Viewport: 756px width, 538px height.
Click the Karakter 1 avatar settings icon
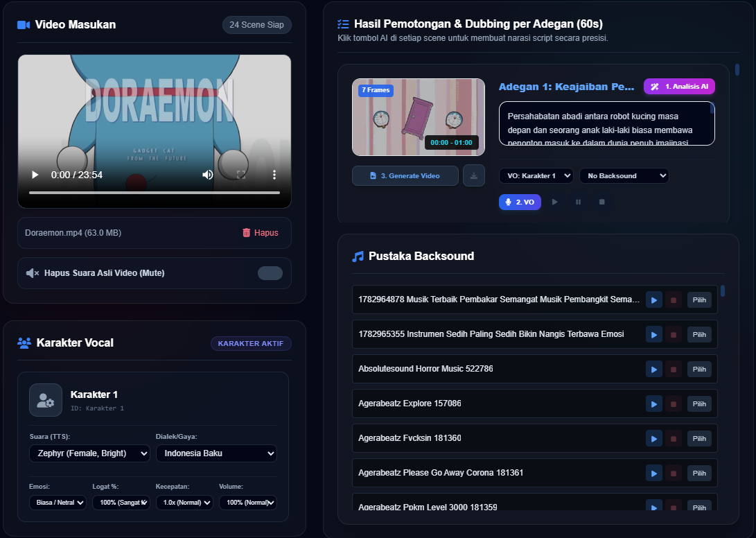pos(46,400)
